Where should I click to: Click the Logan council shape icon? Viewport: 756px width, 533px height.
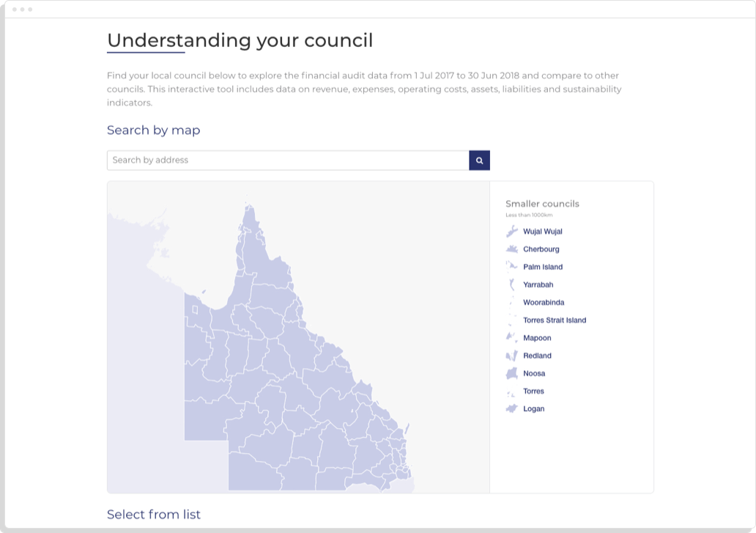pos(511,408)
